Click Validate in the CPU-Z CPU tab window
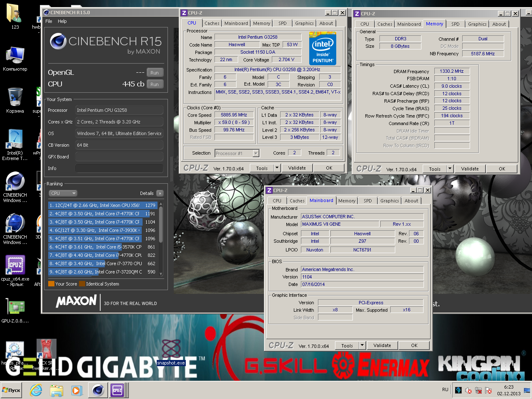 pyautogui.click(x=297, y=168)
